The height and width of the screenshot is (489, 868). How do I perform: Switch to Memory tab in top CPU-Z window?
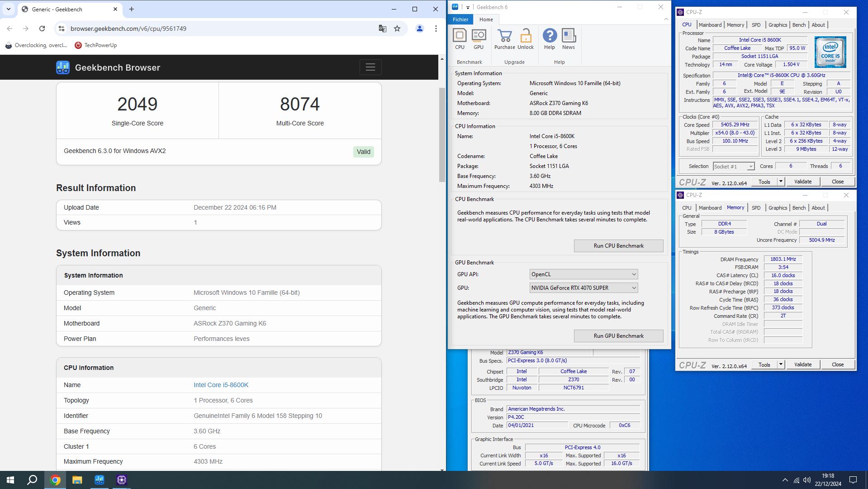coord(735,25)
